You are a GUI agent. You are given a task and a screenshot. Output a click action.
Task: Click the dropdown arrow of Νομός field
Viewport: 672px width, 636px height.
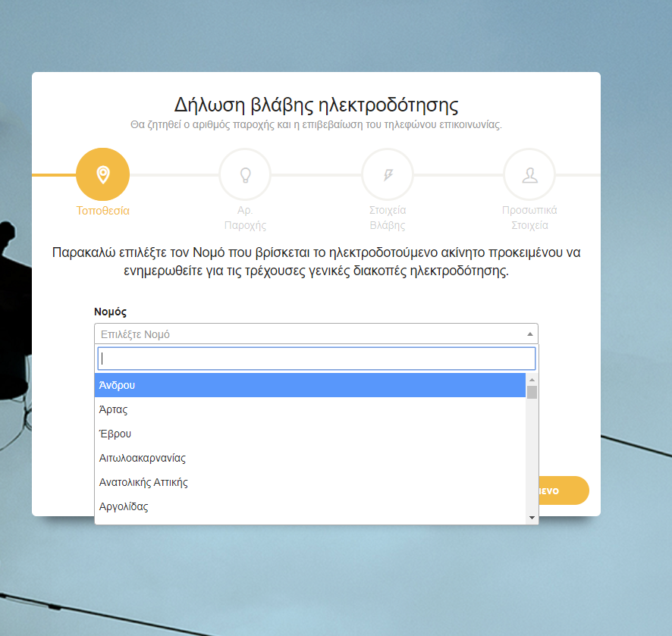(529, 334)
